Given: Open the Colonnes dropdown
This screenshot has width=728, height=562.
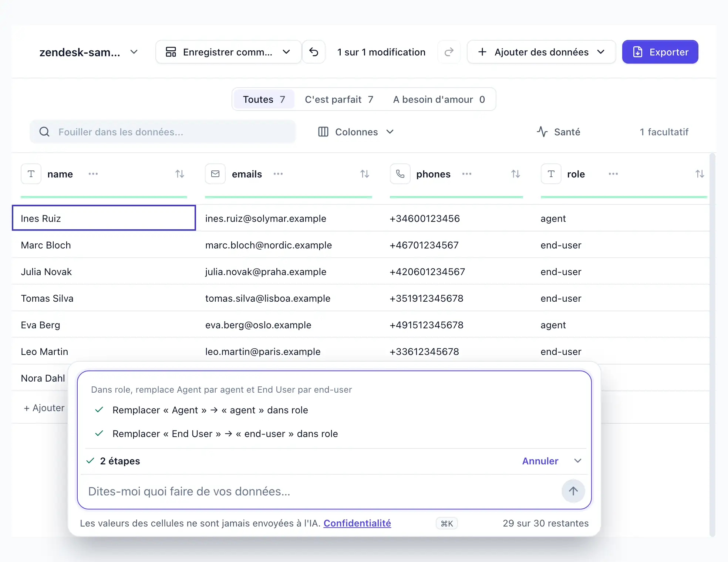Looking at the screenshot, I should [356, 132].
